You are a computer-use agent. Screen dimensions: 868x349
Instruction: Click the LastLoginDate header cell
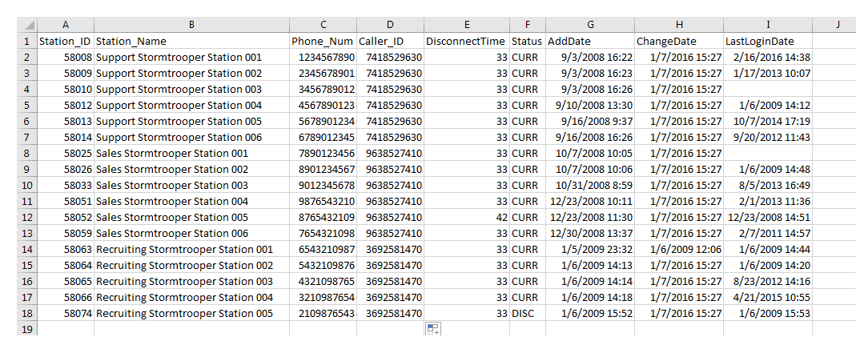pyautogui.click(x=768, y=41)
